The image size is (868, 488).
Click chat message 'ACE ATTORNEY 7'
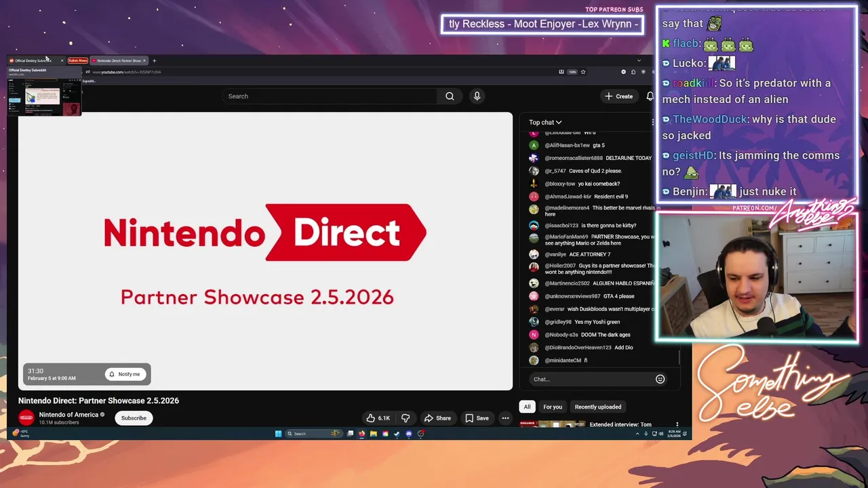(x=590, y=254)
